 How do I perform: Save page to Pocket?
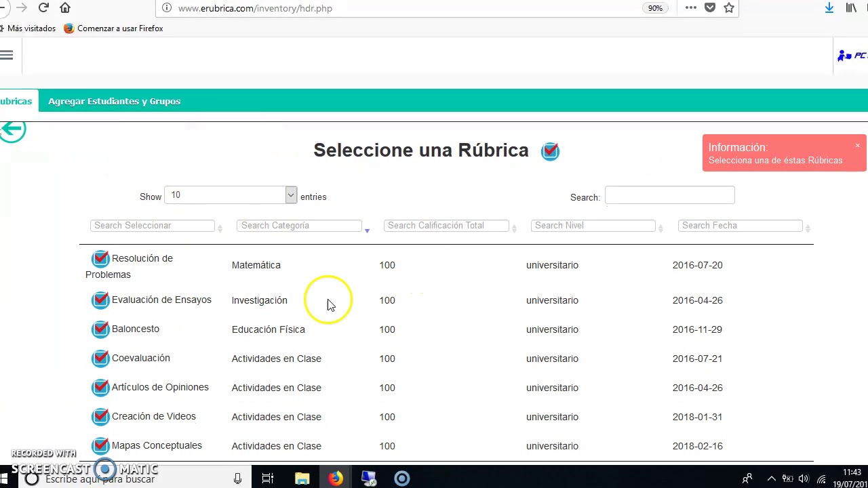pos(710,8)
